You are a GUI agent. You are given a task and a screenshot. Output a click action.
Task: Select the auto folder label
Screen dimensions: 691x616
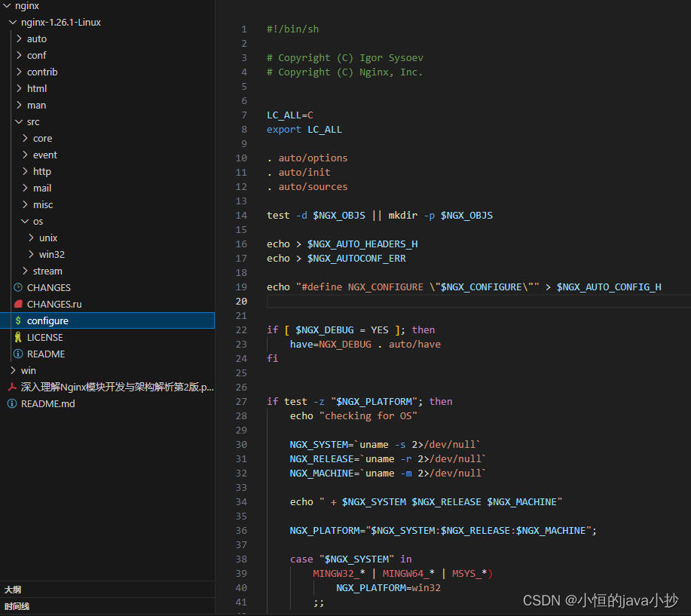pos(37,38)
